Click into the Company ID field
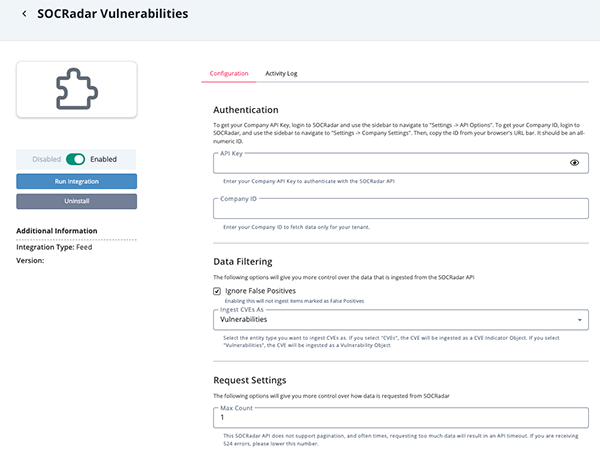 [x=400, y=209]
